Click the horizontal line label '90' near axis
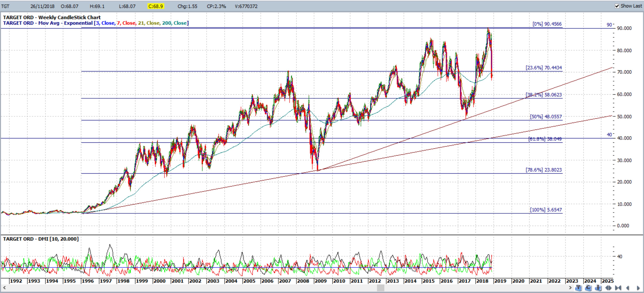644x293 pixels. (609, 25)
